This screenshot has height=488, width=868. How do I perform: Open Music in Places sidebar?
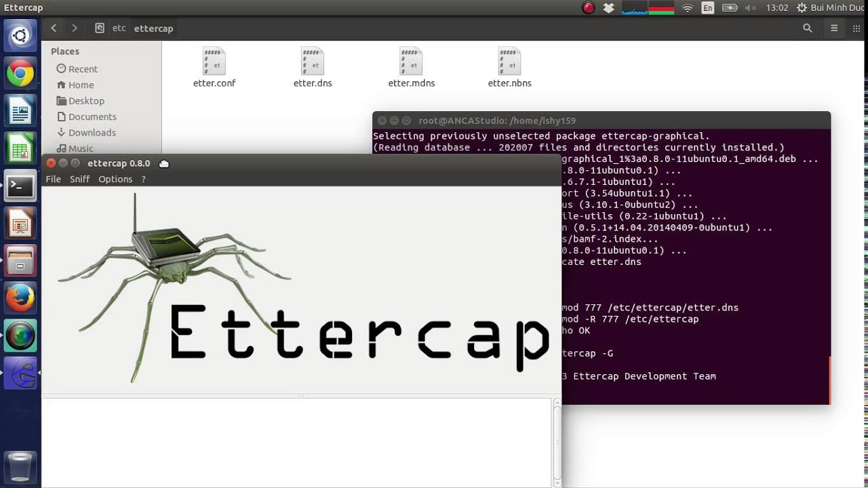point(75,148)
